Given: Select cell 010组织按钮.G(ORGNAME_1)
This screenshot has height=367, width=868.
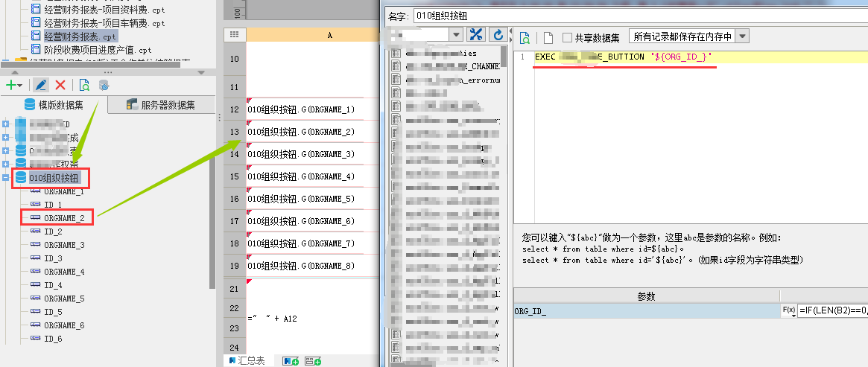Looking at the screenshot, I should click(x=311, y=109).
